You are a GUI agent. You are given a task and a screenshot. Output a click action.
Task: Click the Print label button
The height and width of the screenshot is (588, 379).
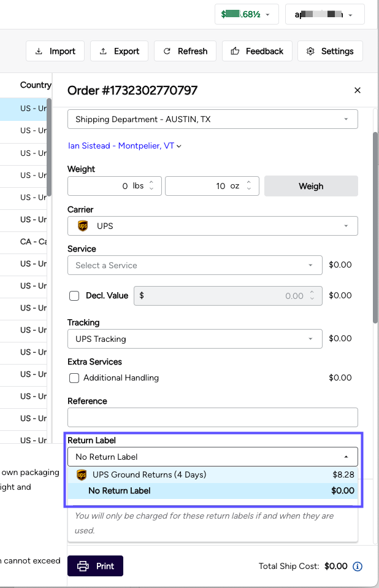coord(95,566)
